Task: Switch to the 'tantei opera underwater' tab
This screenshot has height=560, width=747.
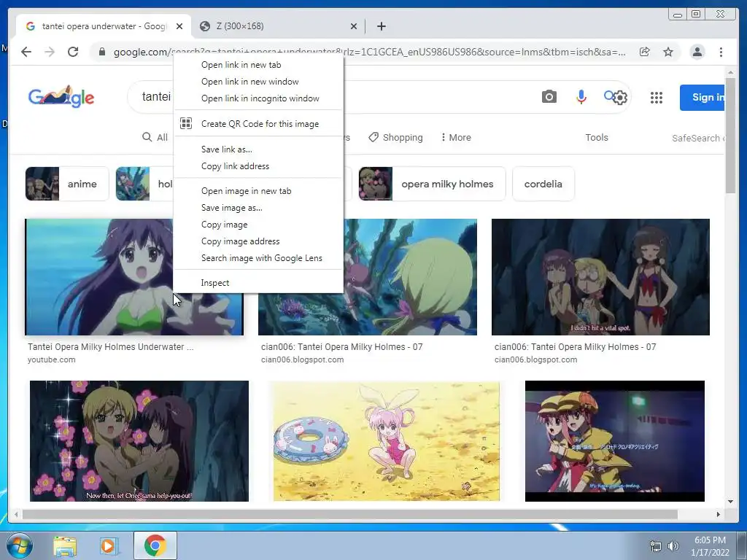Action: click(104, 26)
